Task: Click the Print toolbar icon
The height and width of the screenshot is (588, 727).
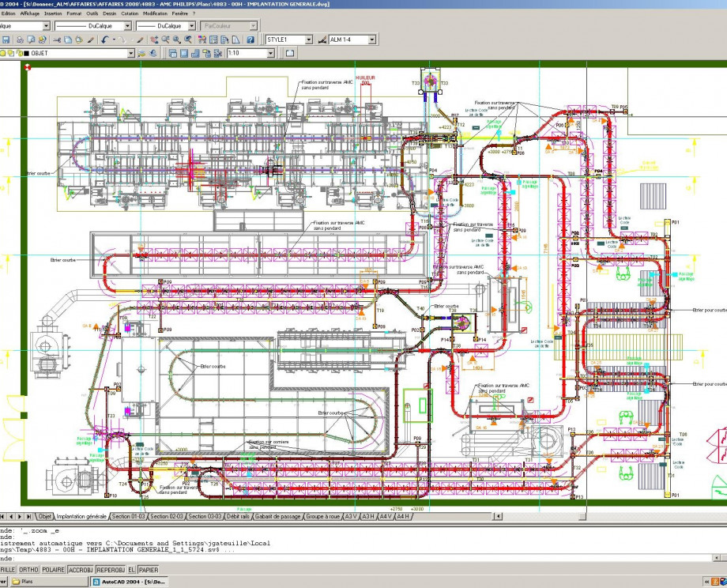Action: 20,40
